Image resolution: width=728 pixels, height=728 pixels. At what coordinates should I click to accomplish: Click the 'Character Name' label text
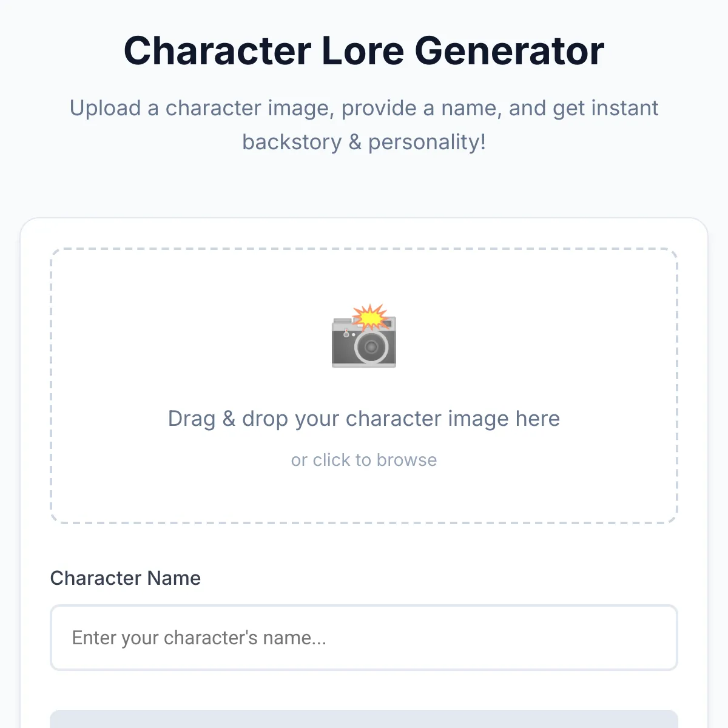click(x=125, y=578)
